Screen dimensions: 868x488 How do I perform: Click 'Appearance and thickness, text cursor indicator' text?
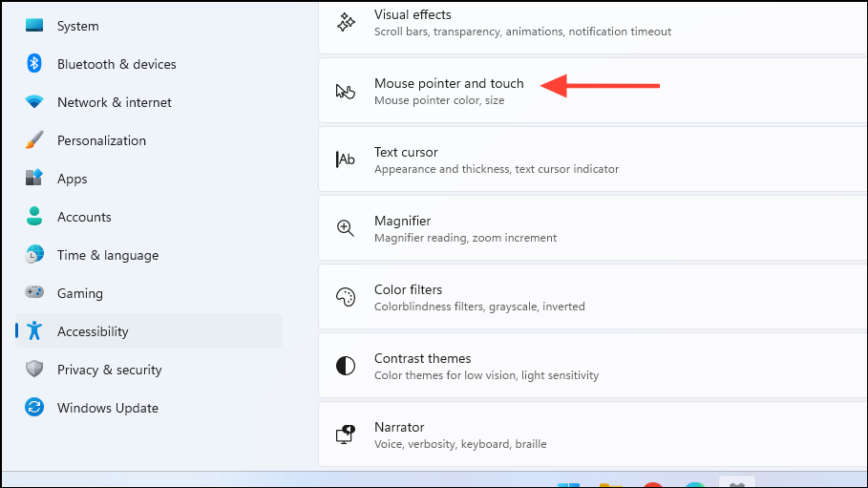(497, 169)
